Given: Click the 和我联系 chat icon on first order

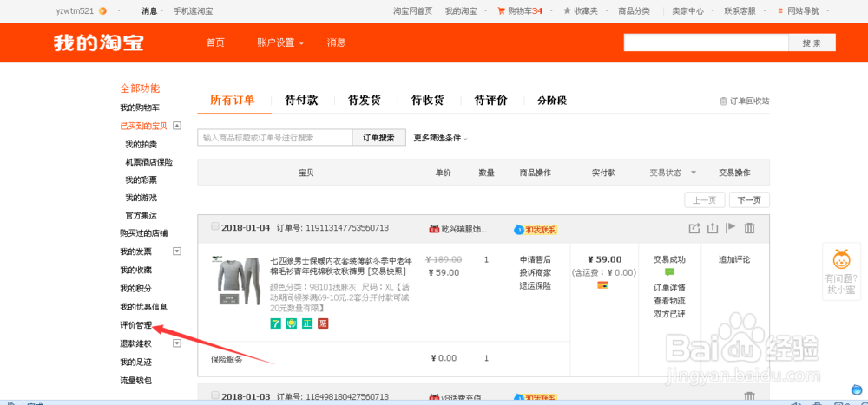Looking at the screenshot, I should [536, 229].
